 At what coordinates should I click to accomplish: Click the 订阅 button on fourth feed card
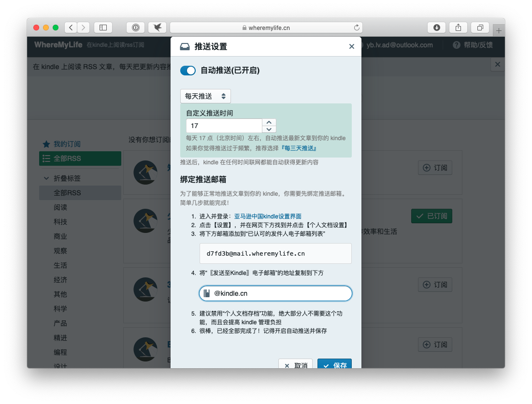pyautogui.click(x=435, y=345)
